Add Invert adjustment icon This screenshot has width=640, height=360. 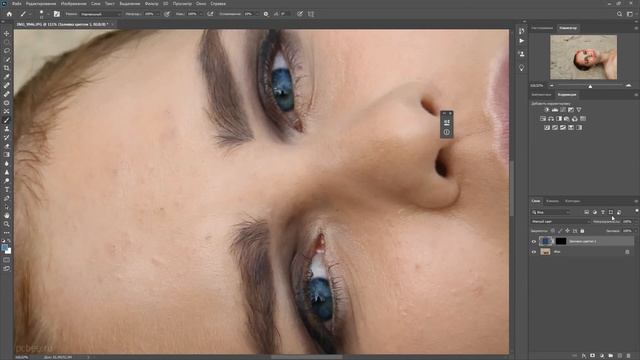547,128
